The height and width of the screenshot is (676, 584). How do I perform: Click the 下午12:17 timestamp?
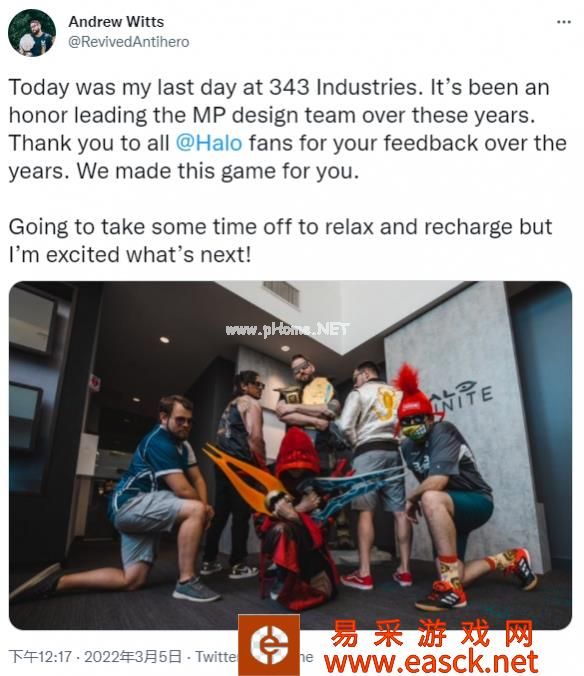pos(40,657)
